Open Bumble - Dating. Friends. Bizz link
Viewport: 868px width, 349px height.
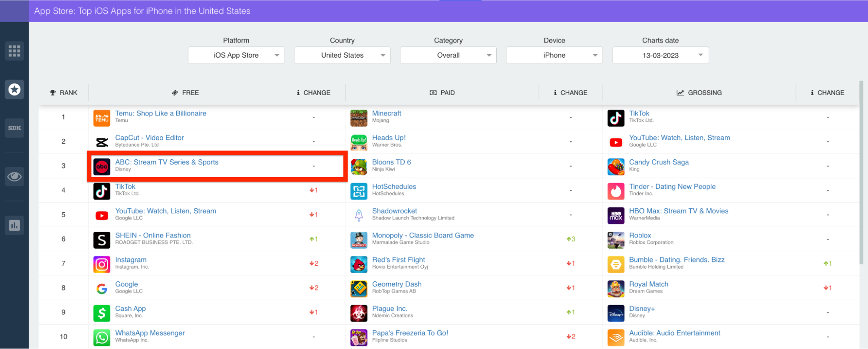click(x=677, y=260)
